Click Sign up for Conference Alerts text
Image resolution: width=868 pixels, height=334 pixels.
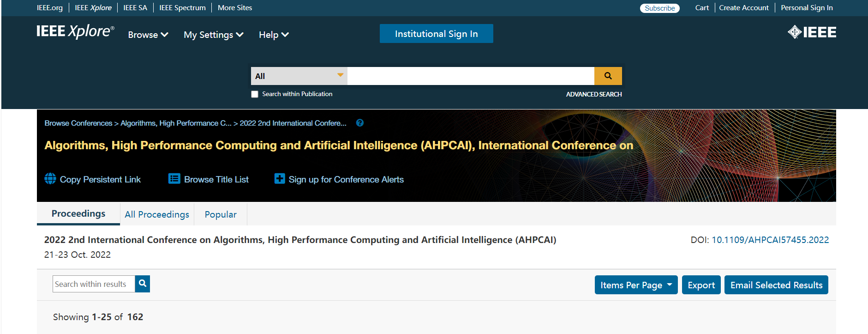(x=346, y=179)
